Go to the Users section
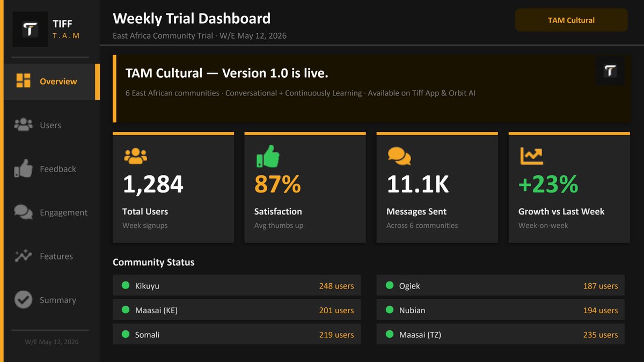This screenshot has width=644, height=362. tap(52, 125)
